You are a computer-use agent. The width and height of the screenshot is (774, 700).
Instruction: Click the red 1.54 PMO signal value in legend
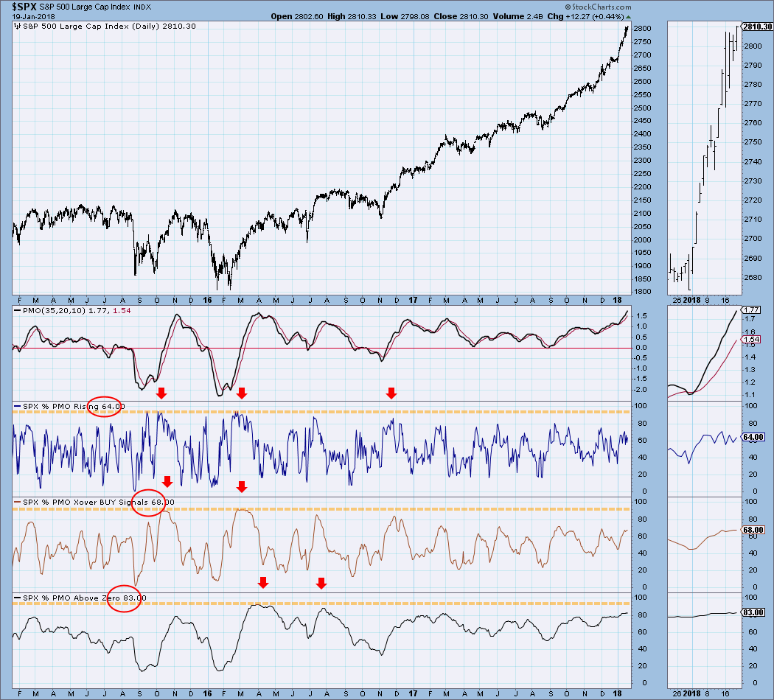tap(122, 311)
